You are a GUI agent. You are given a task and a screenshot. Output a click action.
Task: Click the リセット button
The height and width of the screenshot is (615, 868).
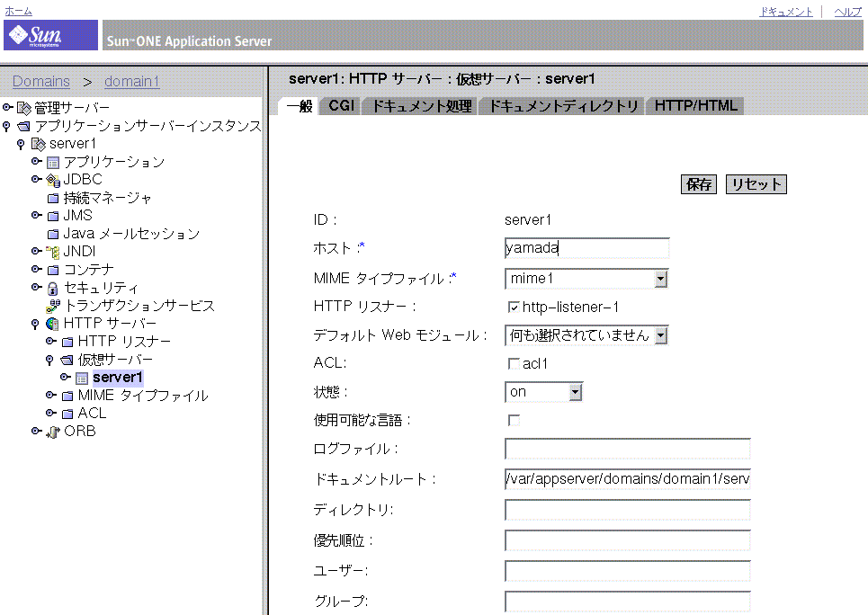coord(756,184)
